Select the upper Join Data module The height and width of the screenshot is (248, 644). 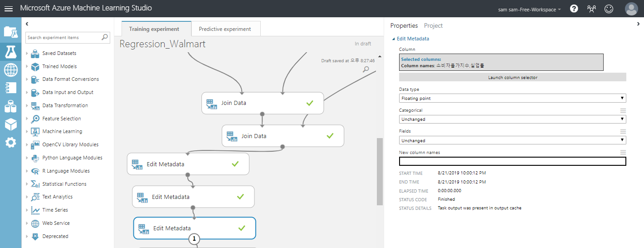pos(263,103)
